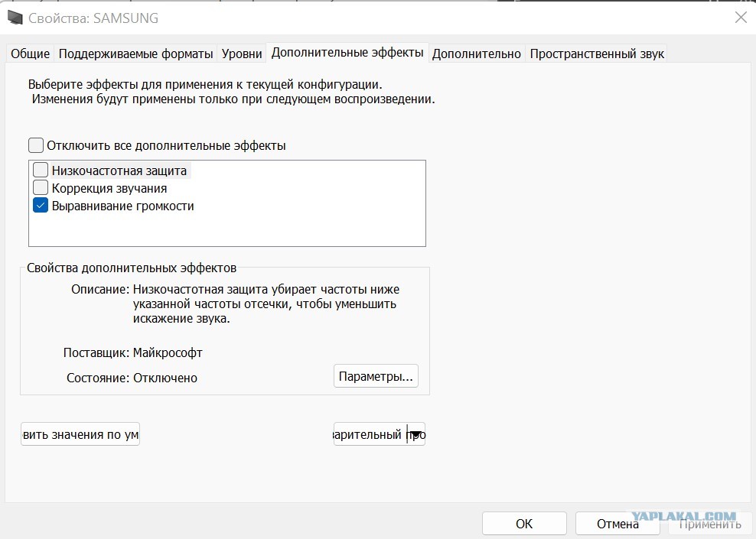Click the Выберите эффекты instruction text
This screenshot has height=539, width=756.
[231, 92]
